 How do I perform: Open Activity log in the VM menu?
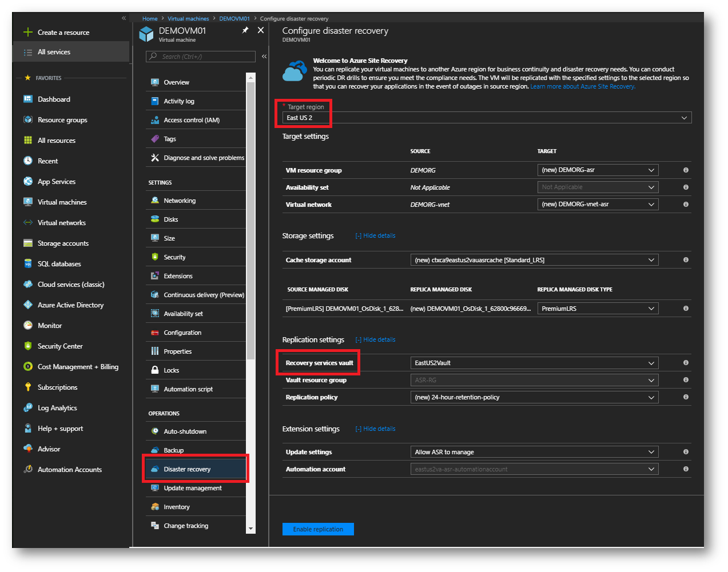pos(196,101)
